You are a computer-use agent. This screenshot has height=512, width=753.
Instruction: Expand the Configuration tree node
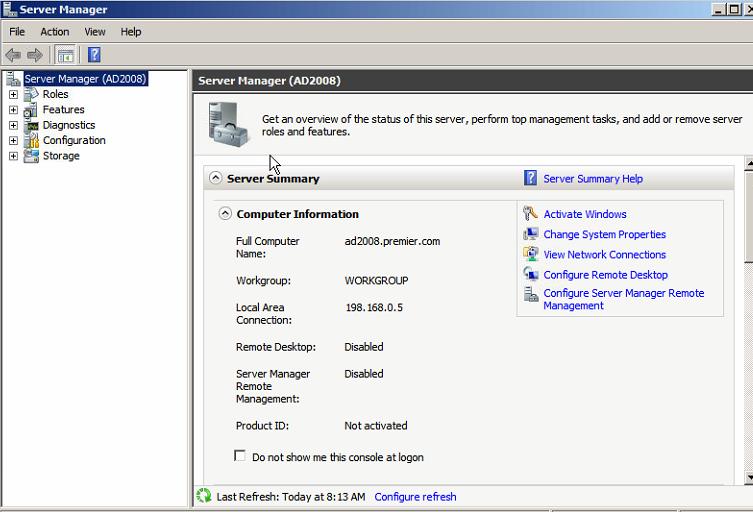13,141
